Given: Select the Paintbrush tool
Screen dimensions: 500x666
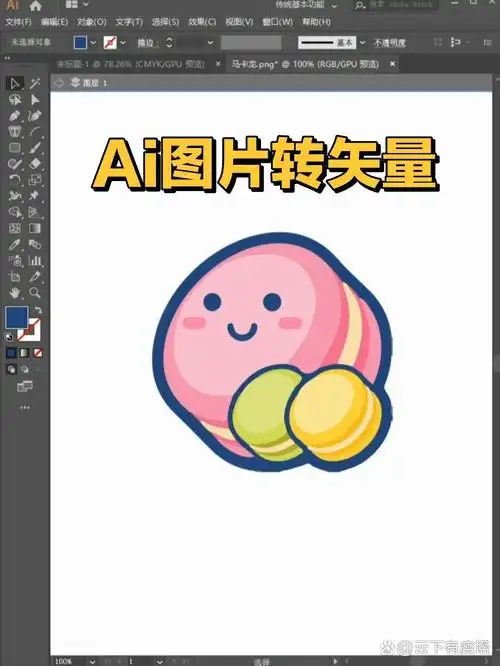Looking at the screenshot, I should pos(35,148).
